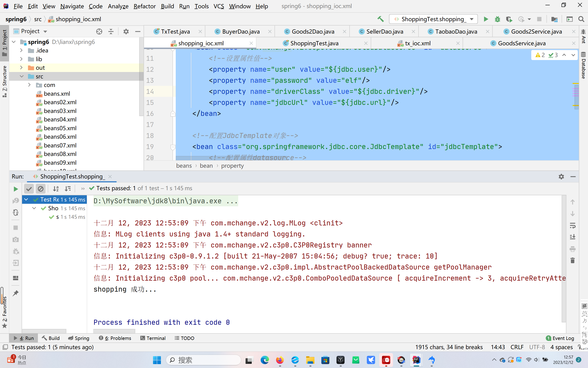Image resolution: width=588 pixels, height=368 pixels.
Task: Open the 6: Problems tool window
Action: click(115, 338)
